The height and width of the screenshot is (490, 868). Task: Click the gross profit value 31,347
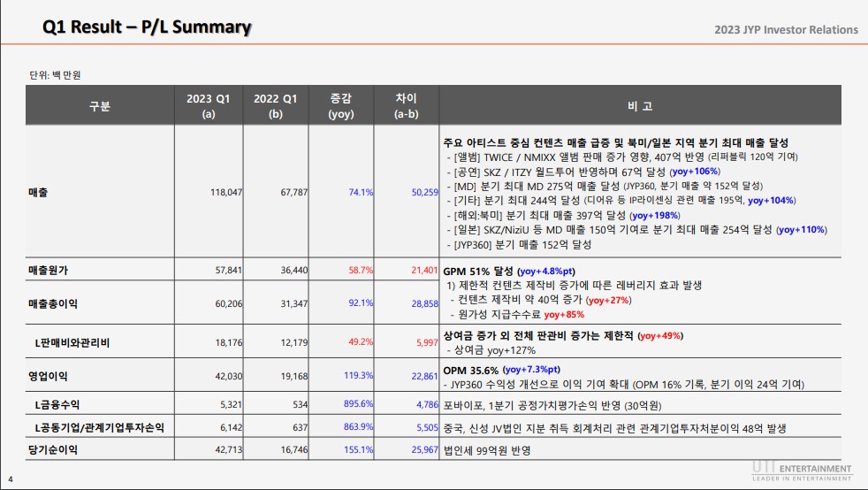tap(294, 303)
